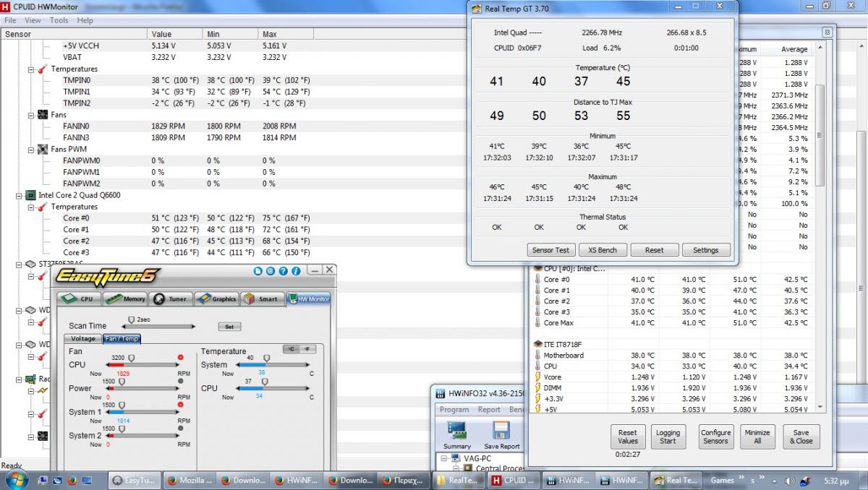Collapse Temperatures node under Intel Core 2 Quad
Viewport: 868px width, 490px height.
click(31, 207)
